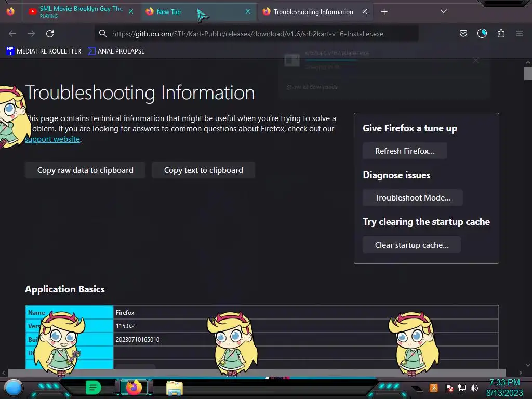Click the Application Basics heading

click(x=65, y=289)
